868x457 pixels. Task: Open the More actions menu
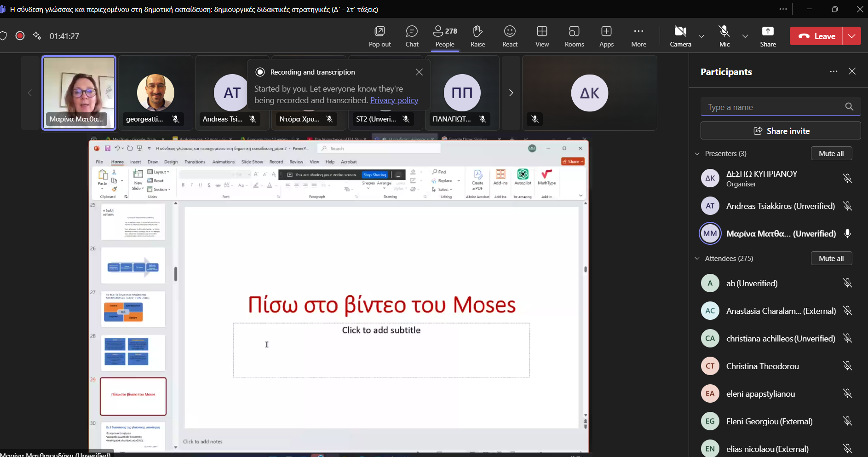[638, 36]
